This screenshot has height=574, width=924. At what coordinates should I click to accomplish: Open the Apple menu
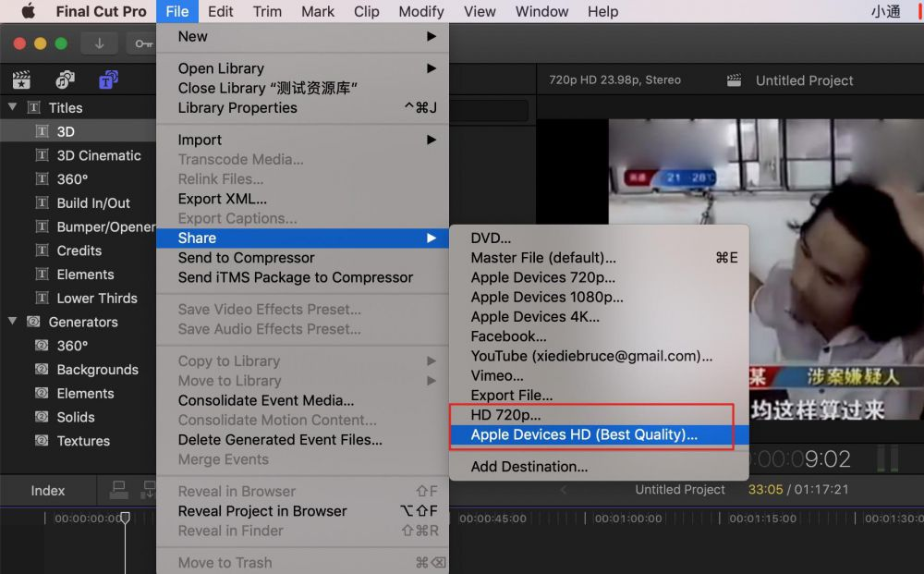coord(28,11)
